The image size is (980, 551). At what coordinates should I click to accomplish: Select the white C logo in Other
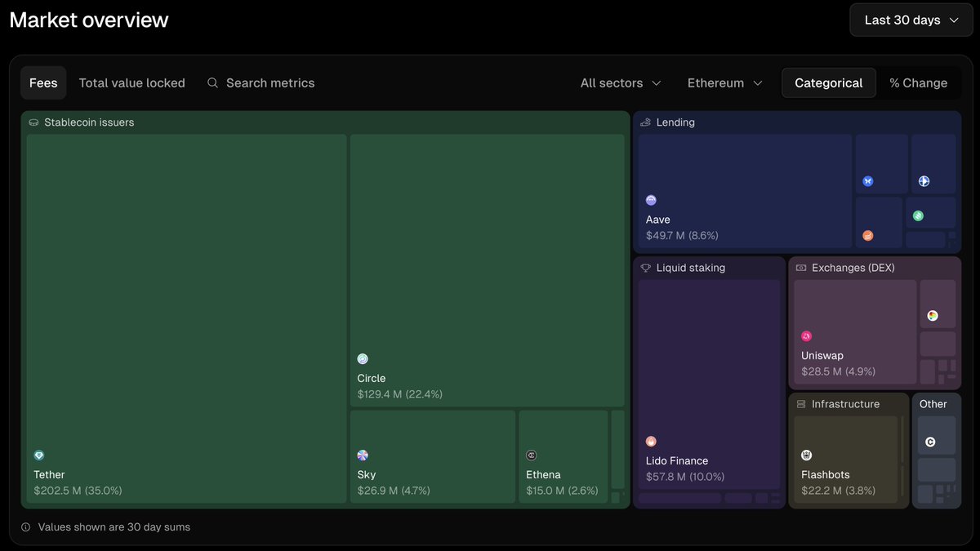(x=930, y=442)
